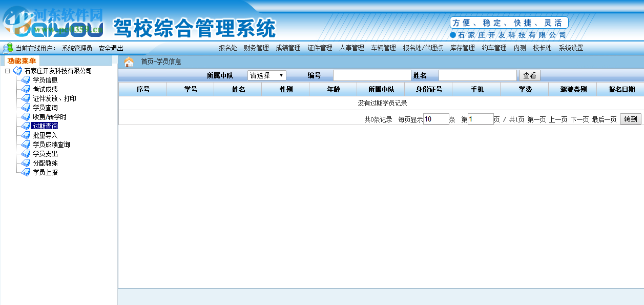Click the 查看 search button
This screenshot has height=305, width=644.
(x=529, y=75)
